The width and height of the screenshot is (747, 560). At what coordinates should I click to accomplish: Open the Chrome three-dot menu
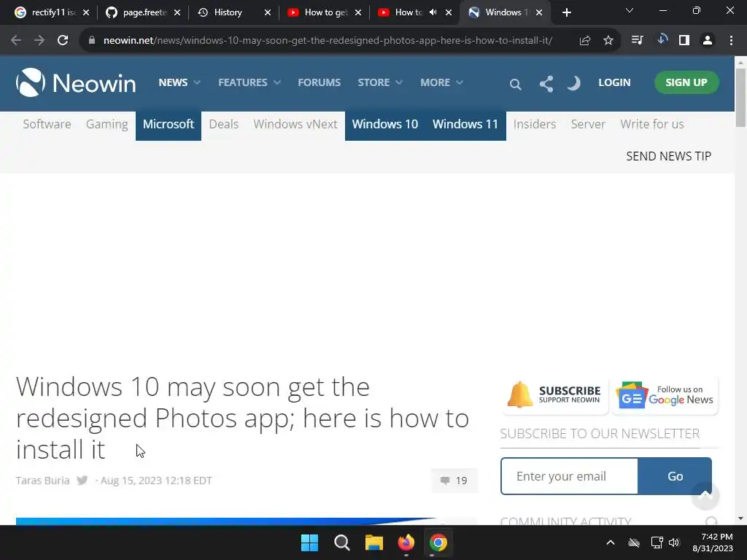click(x=731, y=41)
